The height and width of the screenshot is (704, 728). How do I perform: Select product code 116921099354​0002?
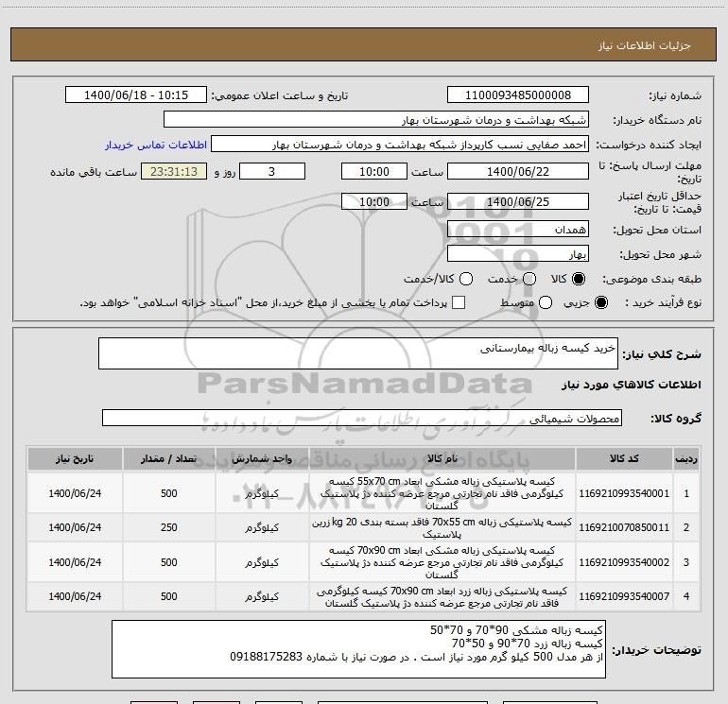coord(624,562)
